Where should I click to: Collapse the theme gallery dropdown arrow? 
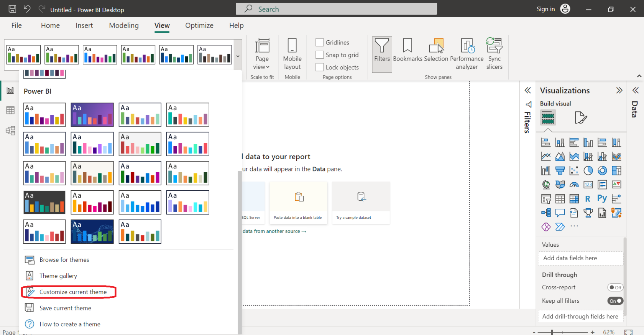[238, 56]
